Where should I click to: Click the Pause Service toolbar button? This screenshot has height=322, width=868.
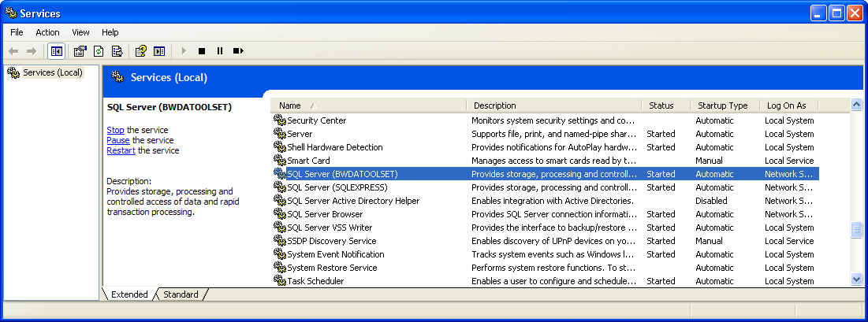(220, 51)
